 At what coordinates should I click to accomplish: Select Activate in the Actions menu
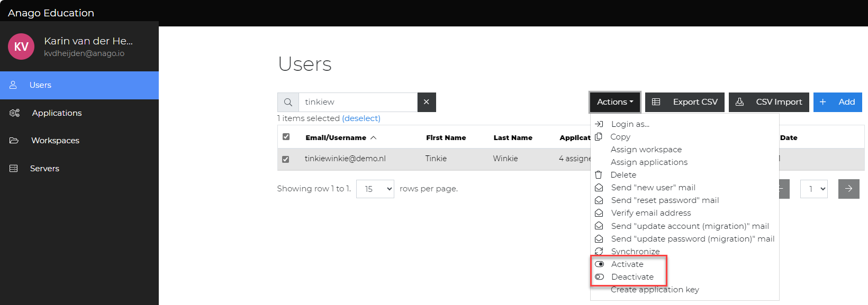(x=627, y=264)
